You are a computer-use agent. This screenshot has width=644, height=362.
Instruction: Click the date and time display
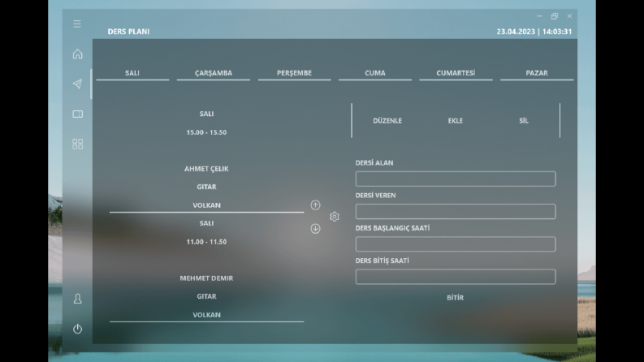[534, 32]
